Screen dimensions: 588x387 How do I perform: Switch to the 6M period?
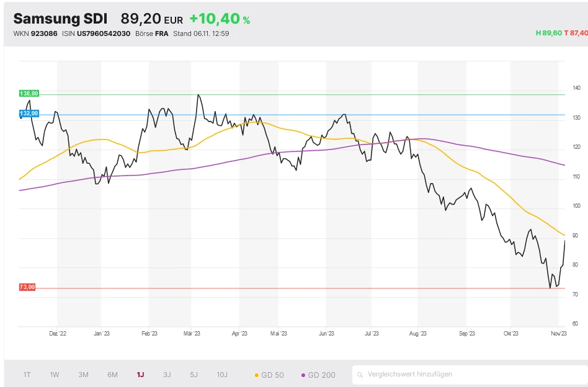click(x=112, y=375)
